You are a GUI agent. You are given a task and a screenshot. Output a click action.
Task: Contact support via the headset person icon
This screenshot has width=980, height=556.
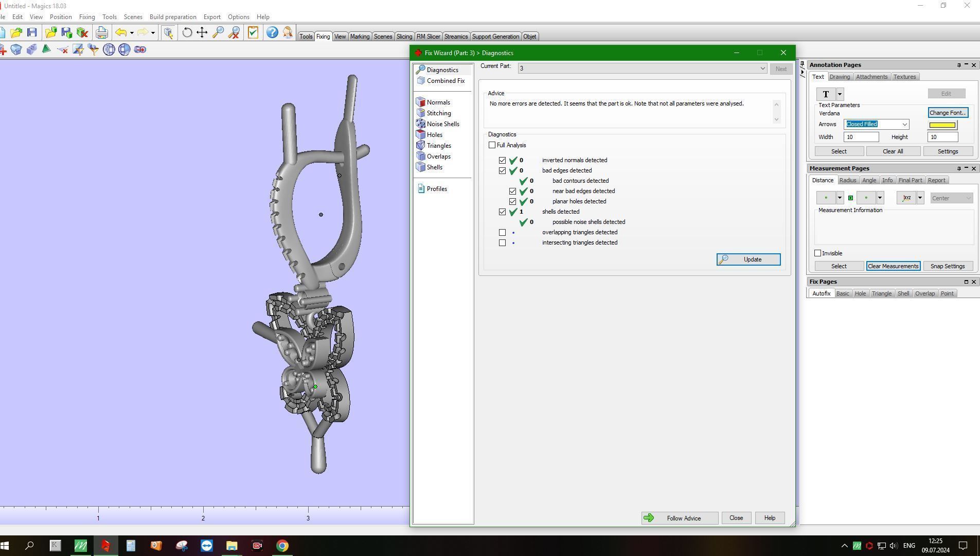(x=288, y=33)
